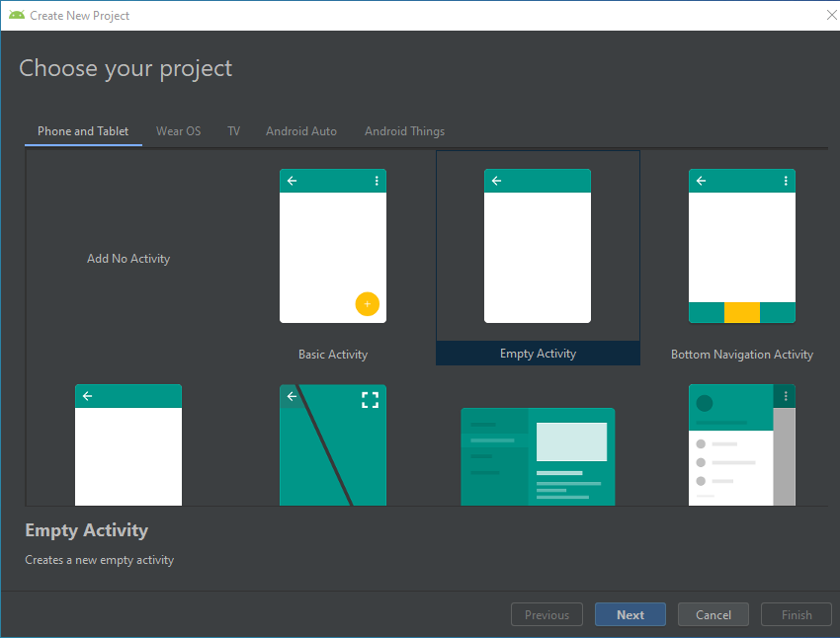Click the three-dot overflow in Basic Activity preview
840x638 pixels.
(x=377, y=181)
